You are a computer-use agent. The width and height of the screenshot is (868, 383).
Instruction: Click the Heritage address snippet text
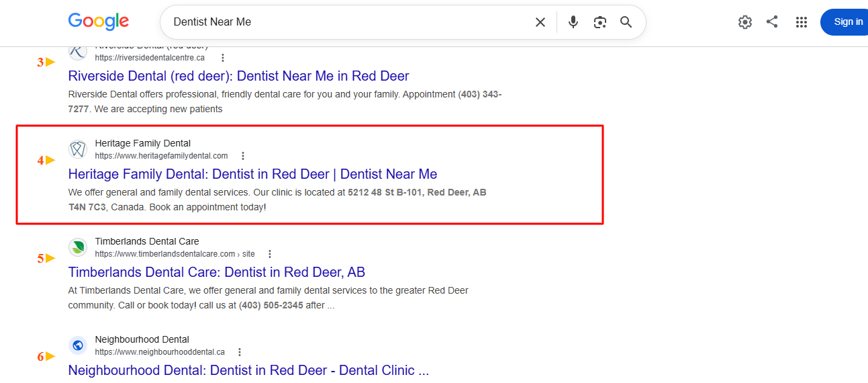pyautogui.click(x=277, y=200)
